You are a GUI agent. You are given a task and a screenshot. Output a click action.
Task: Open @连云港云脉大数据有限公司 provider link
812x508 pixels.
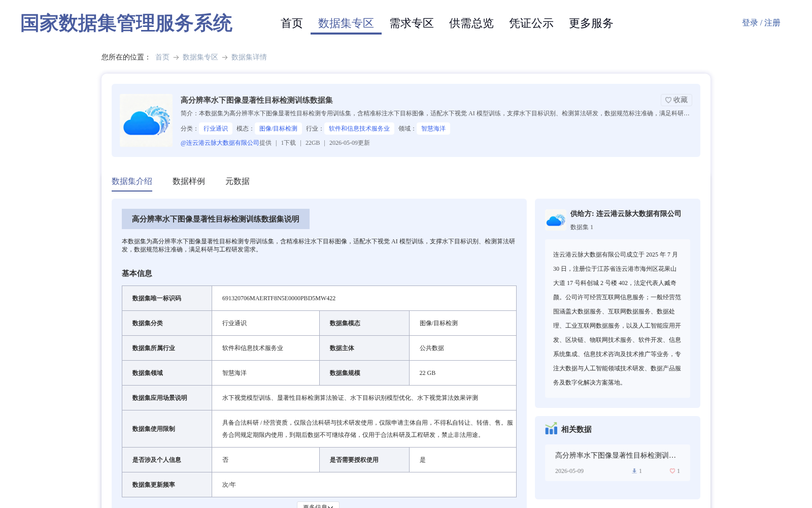(x=220, y=143)
